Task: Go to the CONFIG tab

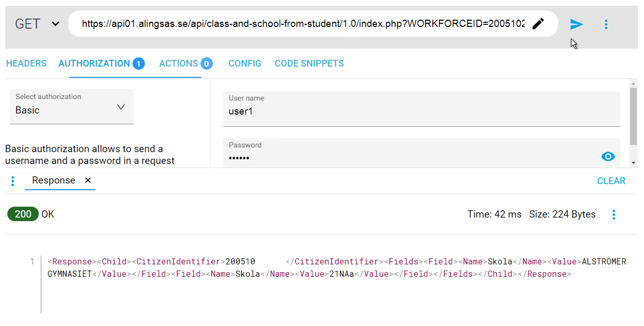Action: point(245,63)
